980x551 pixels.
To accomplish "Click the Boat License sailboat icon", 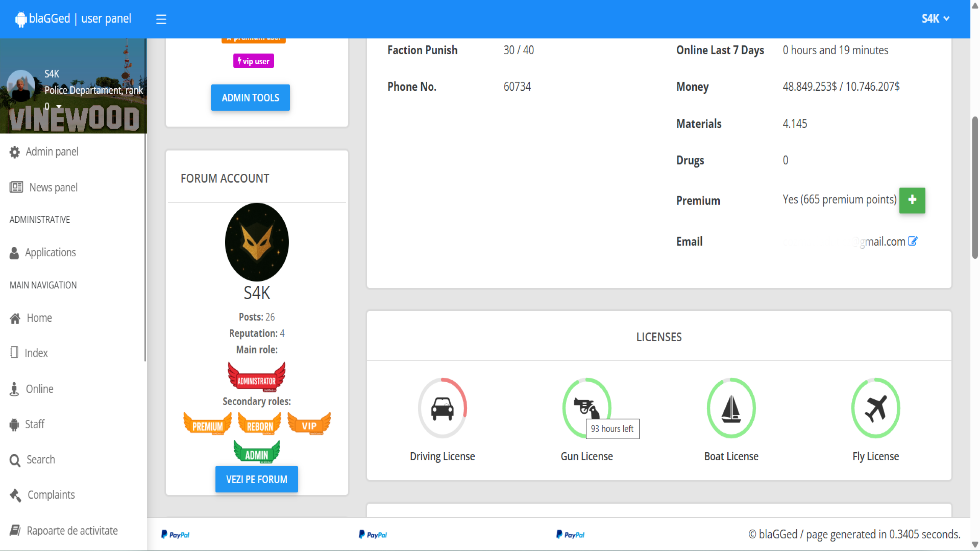I will 731,408.
